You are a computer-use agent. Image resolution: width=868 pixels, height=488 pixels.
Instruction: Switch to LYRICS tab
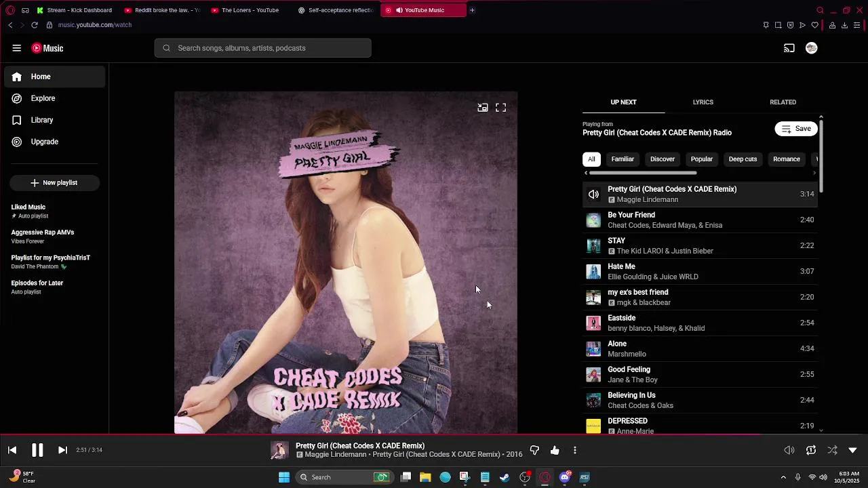703,102
